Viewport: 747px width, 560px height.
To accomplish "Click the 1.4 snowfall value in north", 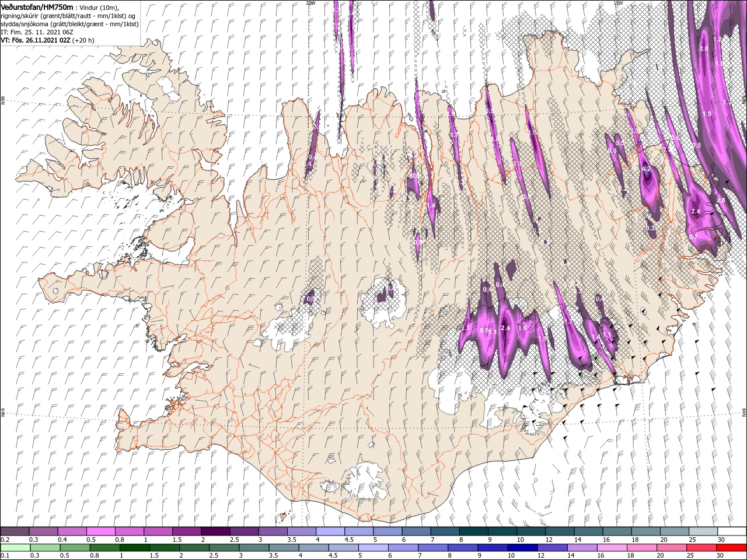I will (432, 205).
